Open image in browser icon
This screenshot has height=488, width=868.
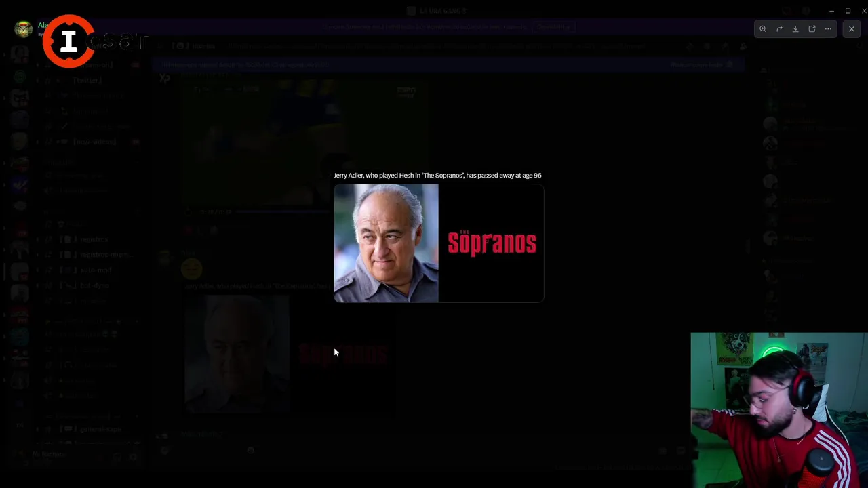(x=812, y=29)
